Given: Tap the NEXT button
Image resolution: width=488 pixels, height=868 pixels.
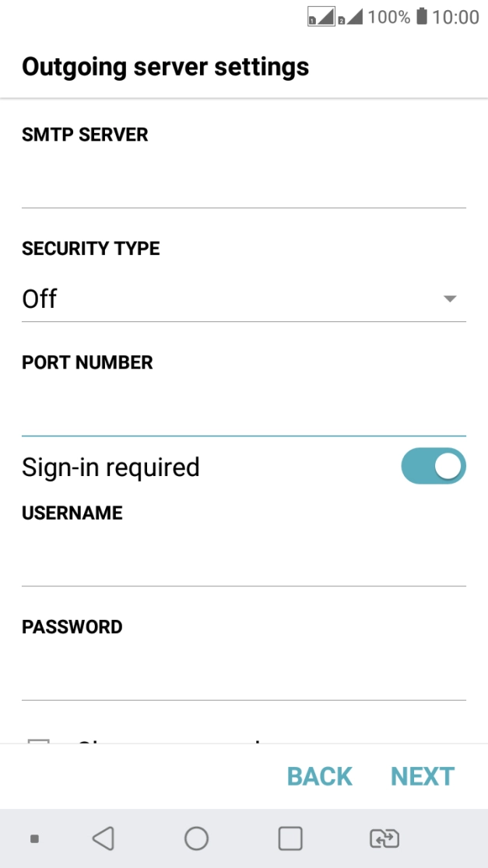Looking at the screenshot, I should (423, 776).
